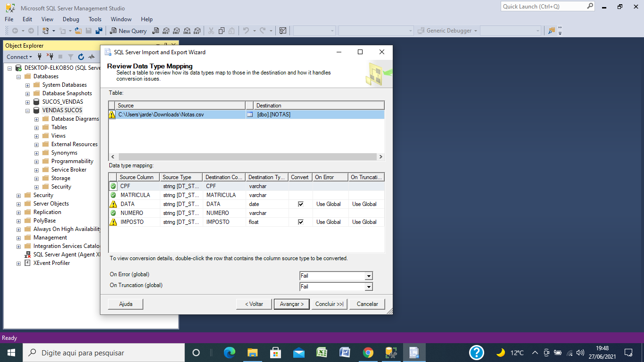This screenshot has height=362, width=644.
Task: Expand the SUCOS_VENDAS database node
Action: (27, 102)
